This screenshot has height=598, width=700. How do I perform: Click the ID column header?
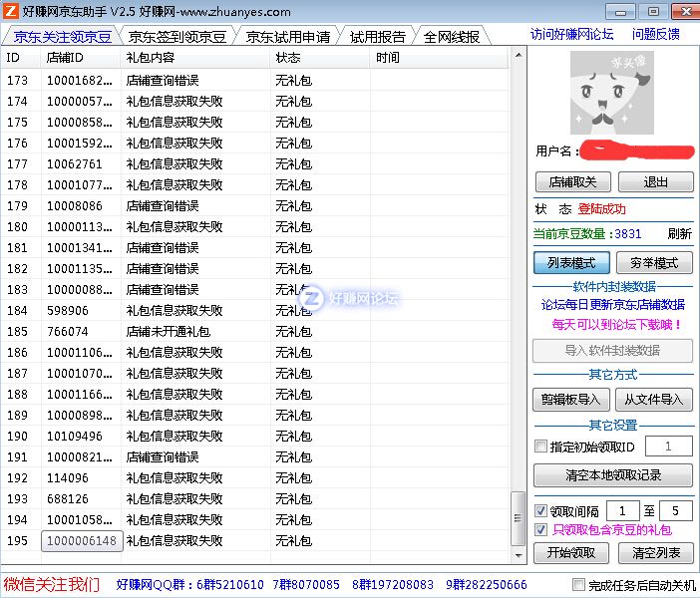pos(21,58)
